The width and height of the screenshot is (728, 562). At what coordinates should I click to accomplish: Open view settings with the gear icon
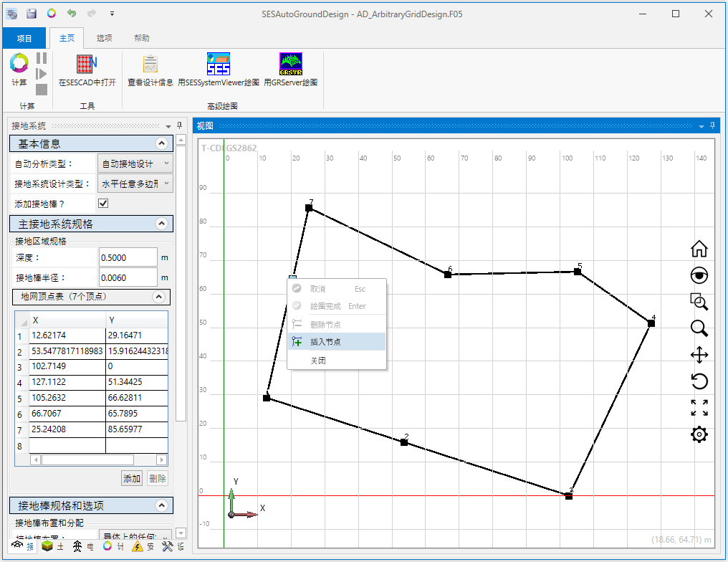point(699,434)
